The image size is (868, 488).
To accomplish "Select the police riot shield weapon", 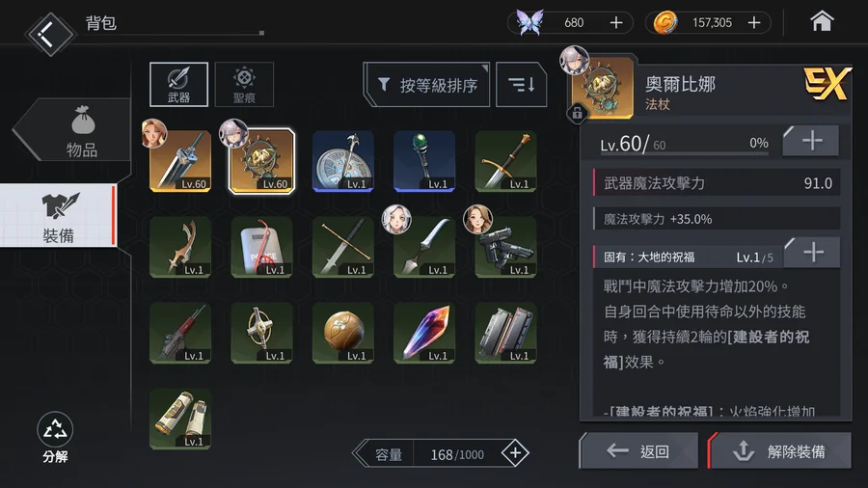I will click(261, 247).
